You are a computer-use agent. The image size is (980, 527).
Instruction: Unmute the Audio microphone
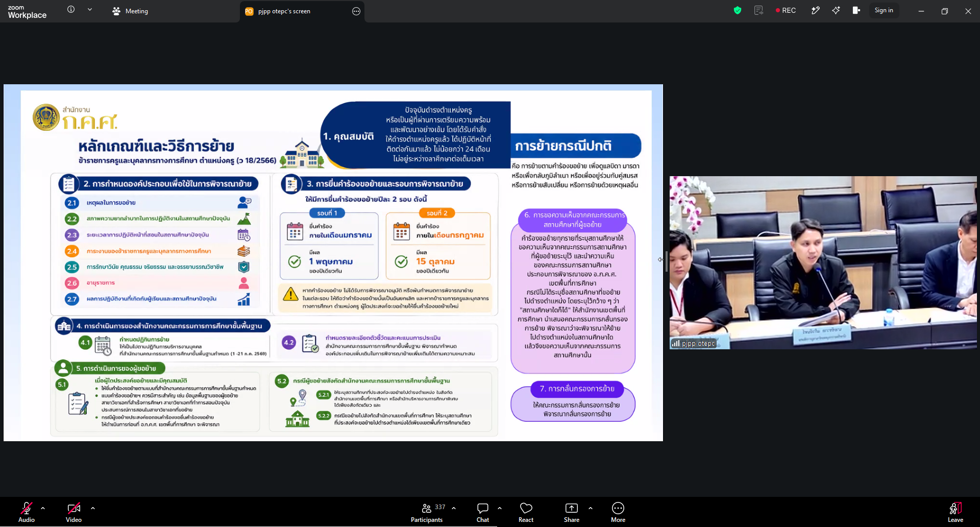tap(27, 513)
